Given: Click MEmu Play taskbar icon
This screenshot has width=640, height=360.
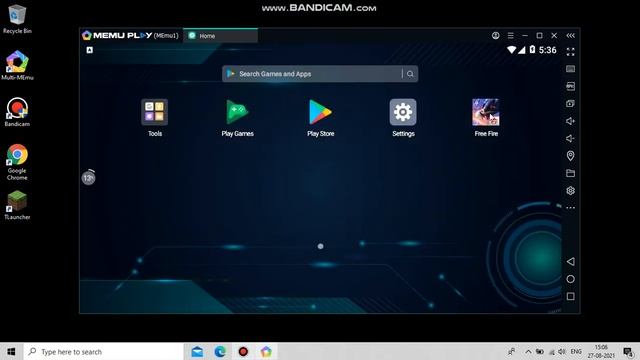Looking at the screenshot, I should tap(266, 351).
